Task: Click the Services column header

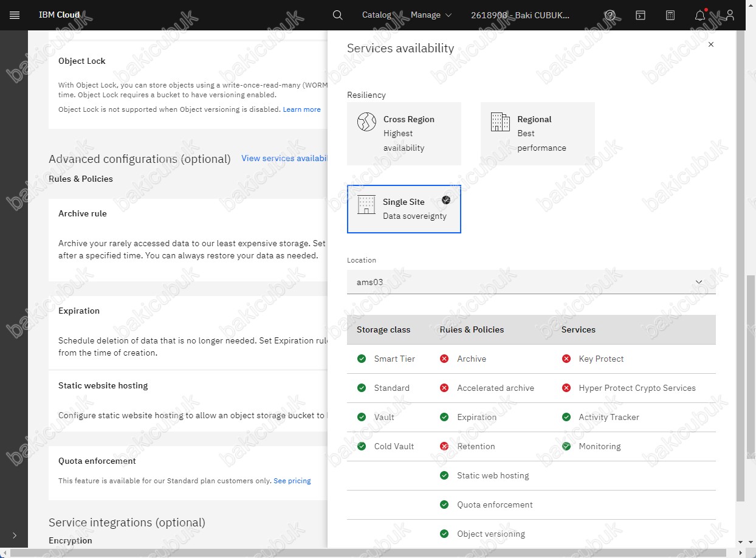Action: (579, 329)
